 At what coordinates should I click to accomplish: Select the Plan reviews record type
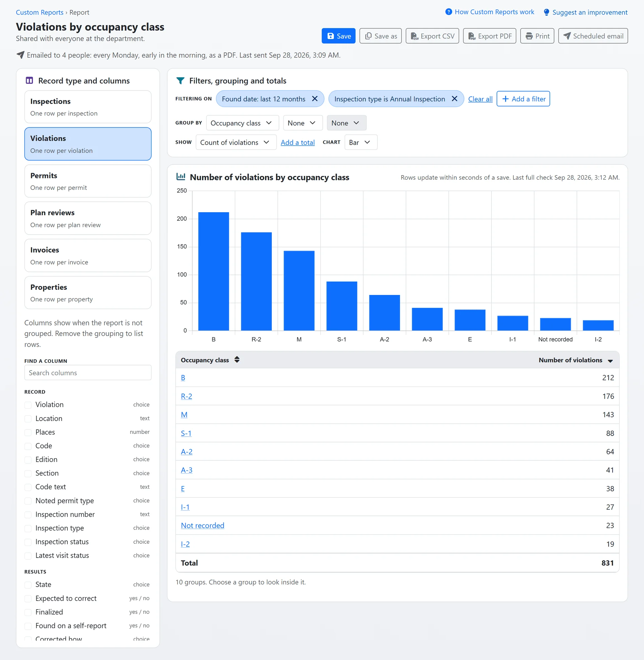[x=88, y=218]
